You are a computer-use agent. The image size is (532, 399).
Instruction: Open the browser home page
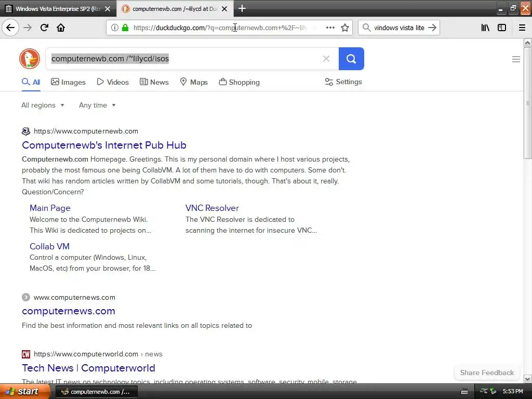pos(61,28)
